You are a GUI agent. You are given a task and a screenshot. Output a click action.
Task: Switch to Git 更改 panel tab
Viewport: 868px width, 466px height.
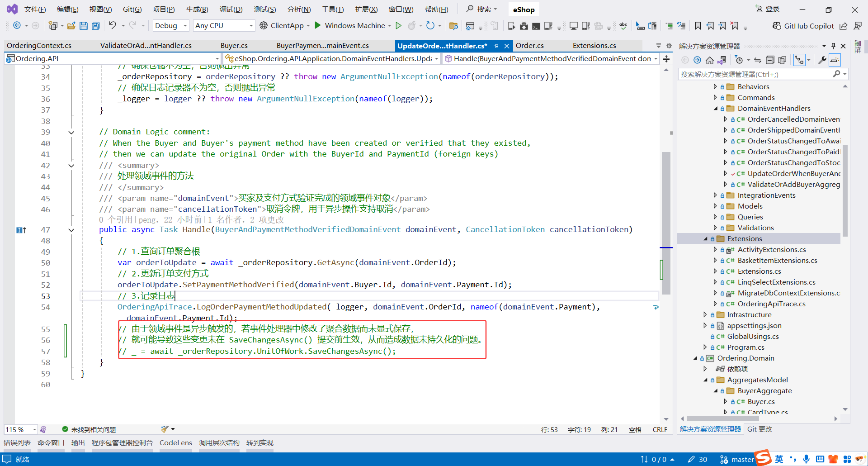coord(759,429)
